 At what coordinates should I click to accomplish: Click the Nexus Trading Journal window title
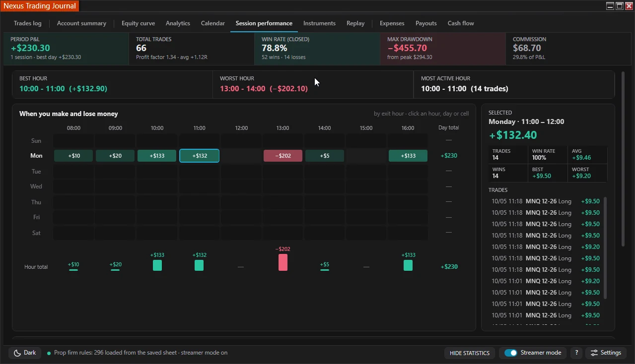(x=40, y=6)
